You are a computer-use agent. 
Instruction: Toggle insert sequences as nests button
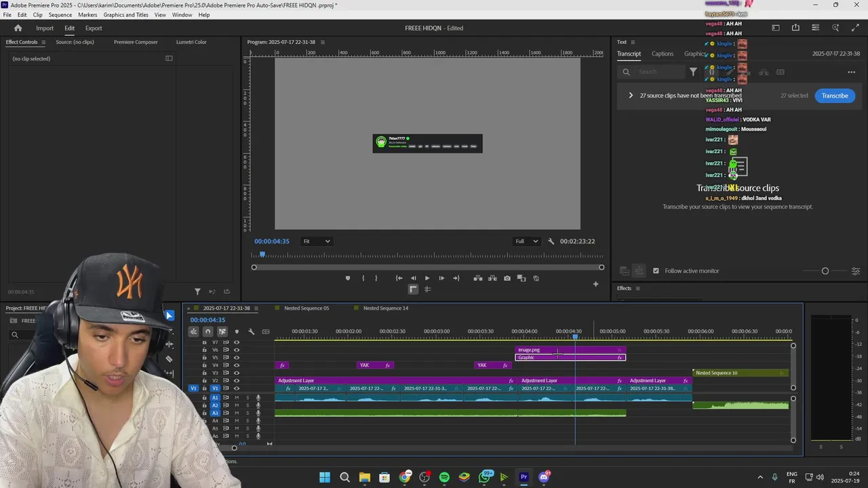coord(193,331)
